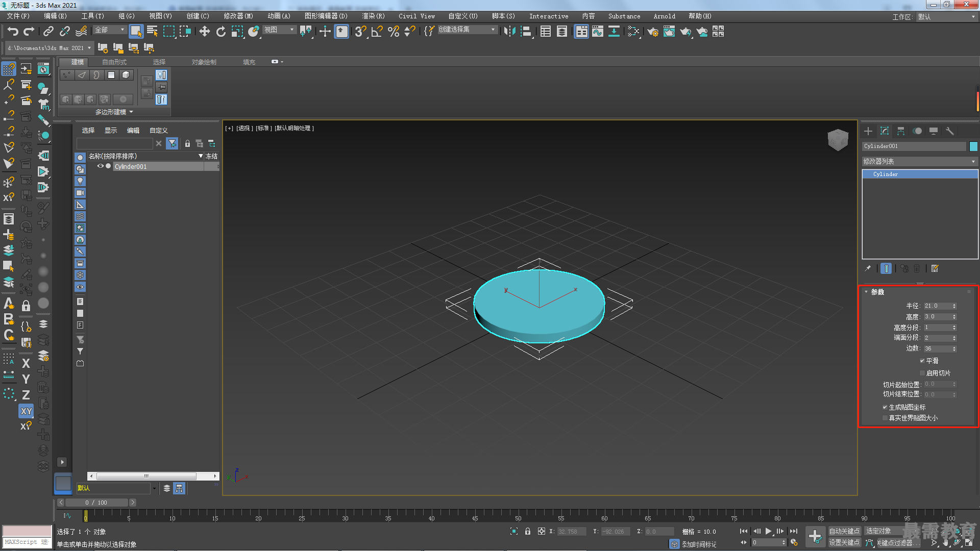Click the Pin Stack icon

pos(868,268)
